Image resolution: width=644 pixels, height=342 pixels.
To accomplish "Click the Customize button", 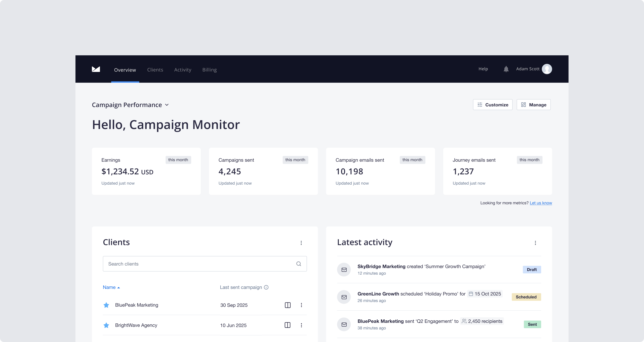I will coord(493,105).
